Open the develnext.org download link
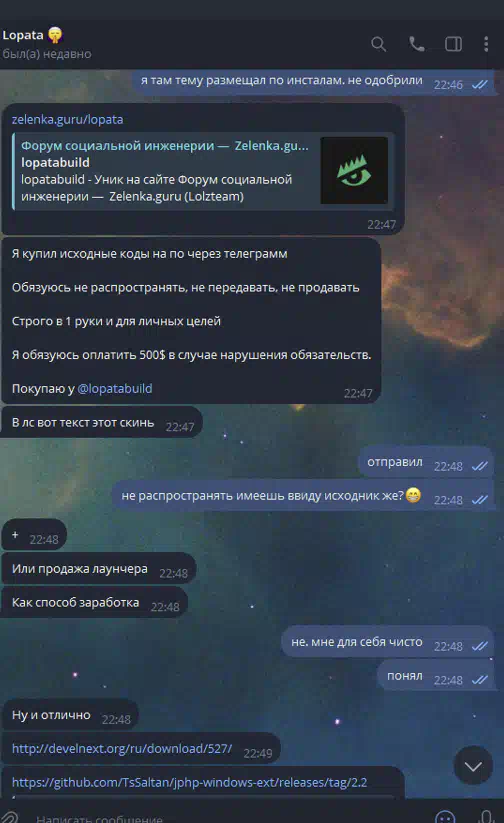Viewport: 504px width, 823px height. pyautogui.click(x=122, y=748)
